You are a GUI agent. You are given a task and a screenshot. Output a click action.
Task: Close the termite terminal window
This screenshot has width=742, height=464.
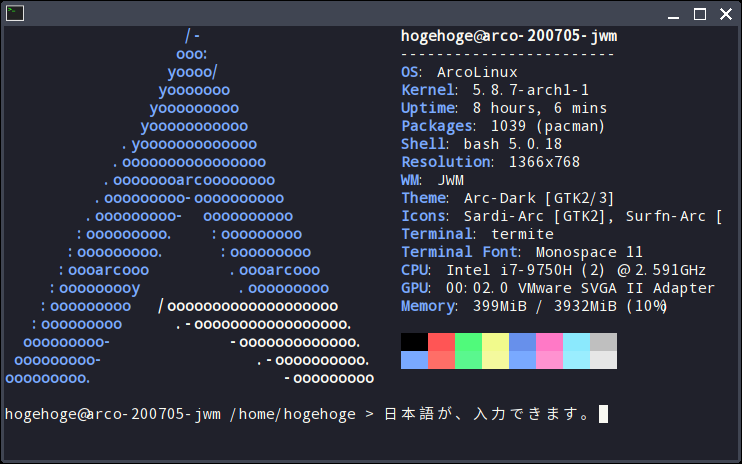(x=726, y=14)
